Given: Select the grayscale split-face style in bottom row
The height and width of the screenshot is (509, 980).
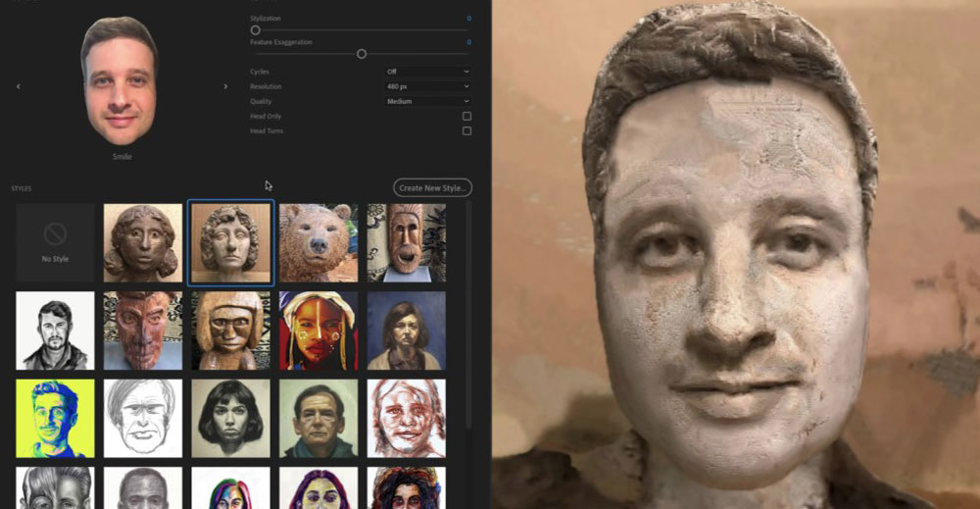Looking at the screenshot, I should coord(55,487).
